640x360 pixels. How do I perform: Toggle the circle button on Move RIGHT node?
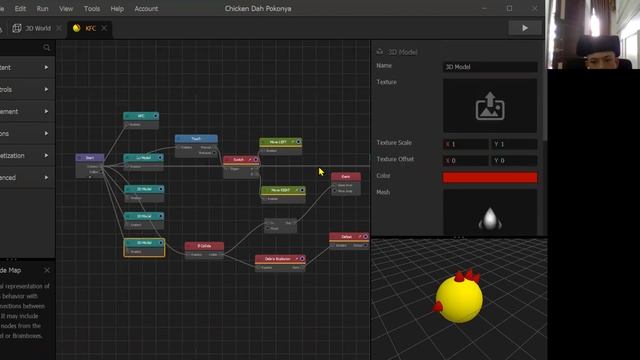point(302,190)
